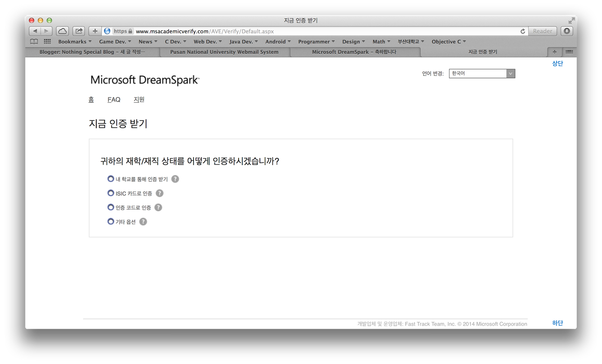Reload the page with the refresh icon
The width and height of the screenshot is (602, 364).
(x=523, y=31)
